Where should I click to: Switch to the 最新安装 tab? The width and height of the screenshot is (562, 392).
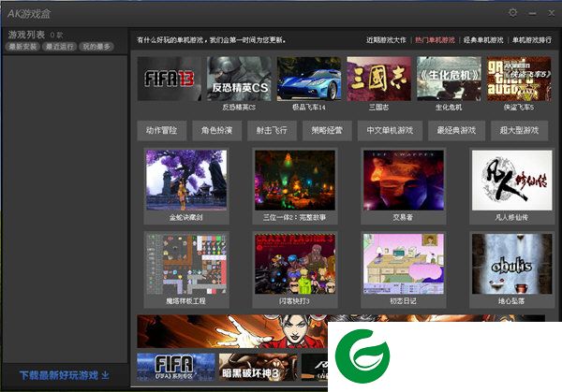pyautogui.click(x=22, y=47)
